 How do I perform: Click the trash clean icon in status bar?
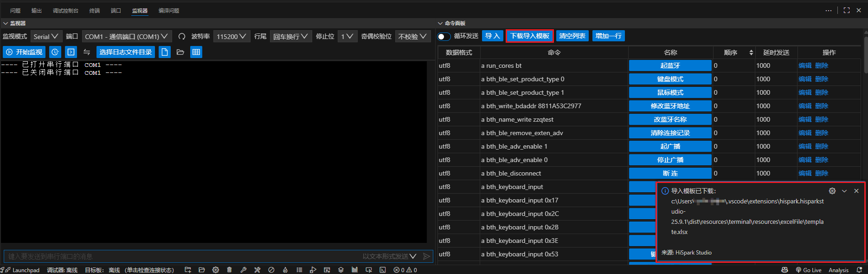[229, 270]
